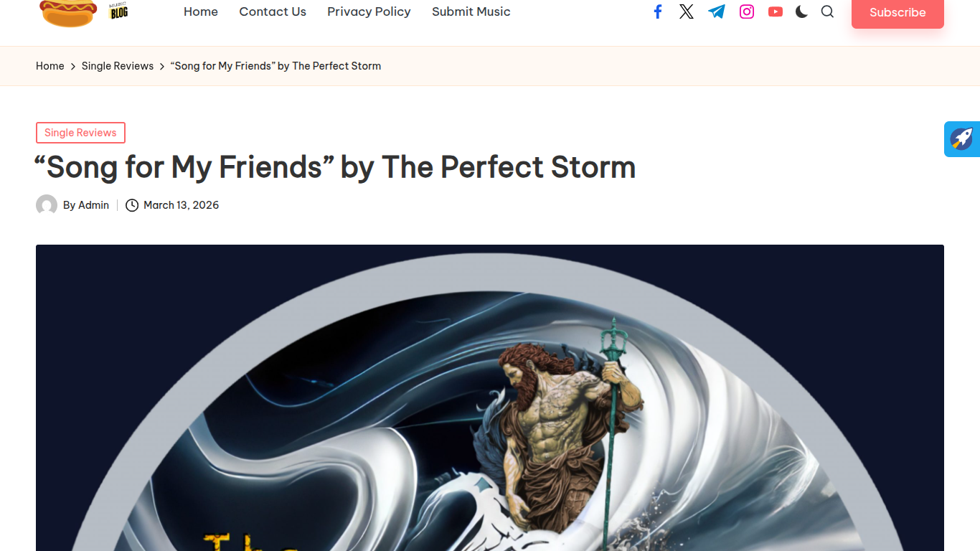Click the blue rocket floating widget
The height and width of the screenshot is (551, 980).
tap(962, 138)
